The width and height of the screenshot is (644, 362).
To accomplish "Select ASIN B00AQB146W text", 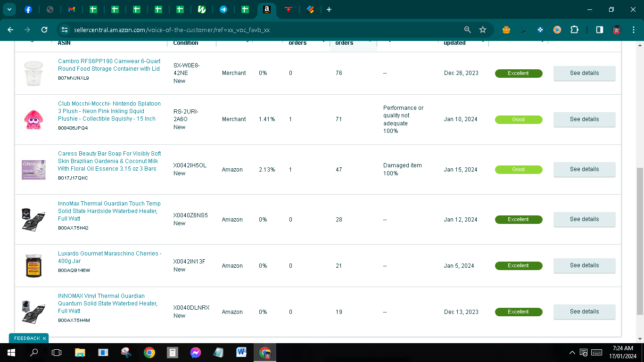I will [74, 271].
